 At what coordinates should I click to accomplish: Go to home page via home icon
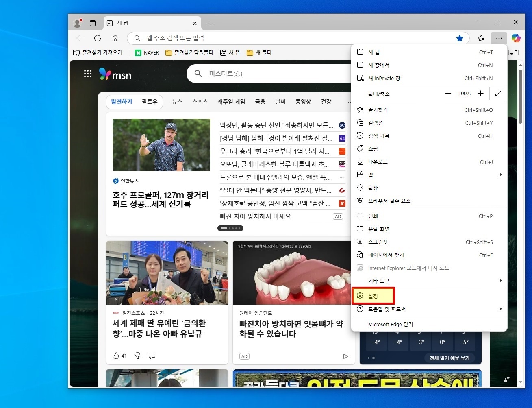115,38
